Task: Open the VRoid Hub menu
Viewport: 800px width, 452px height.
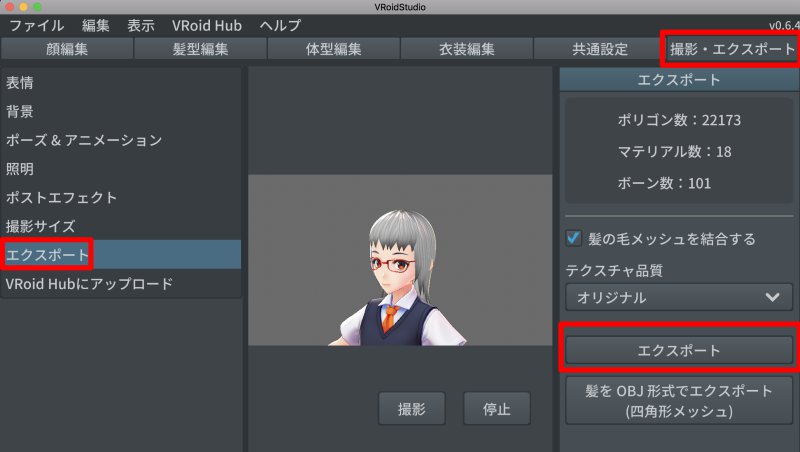Action: pyautogui.click(x=207, y=26)
